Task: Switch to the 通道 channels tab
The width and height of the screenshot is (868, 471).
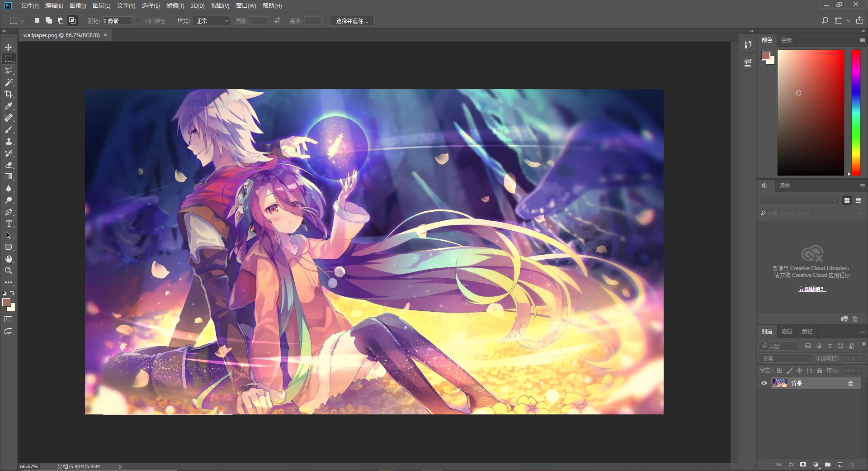Action: click(787, 332)
